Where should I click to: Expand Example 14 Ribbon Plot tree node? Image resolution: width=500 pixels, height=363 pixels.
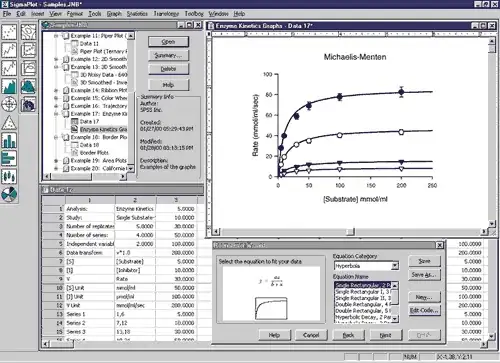[56, 90]
